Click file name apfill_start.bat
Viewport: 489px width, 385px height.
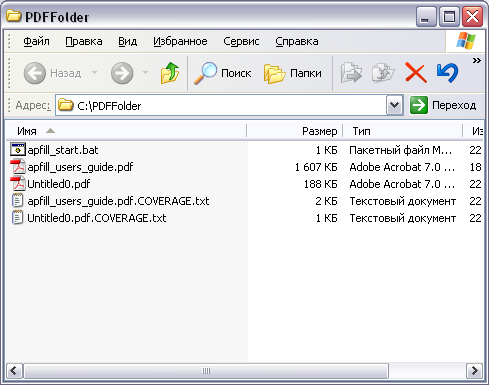click(x=63, y=150)
